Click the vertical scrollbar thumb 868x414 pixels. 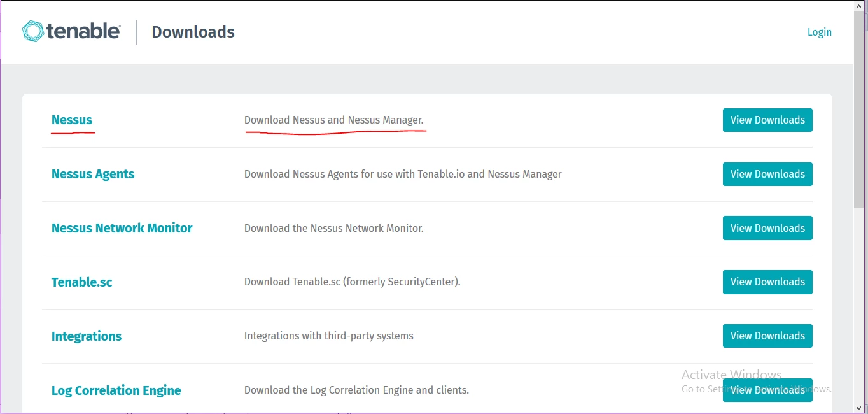click(x=859, y=110)
